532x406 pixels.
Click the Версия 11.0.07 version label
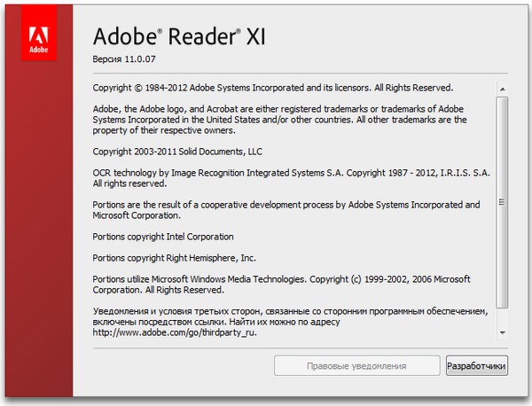pyautogui.click(x=128, y=59)
